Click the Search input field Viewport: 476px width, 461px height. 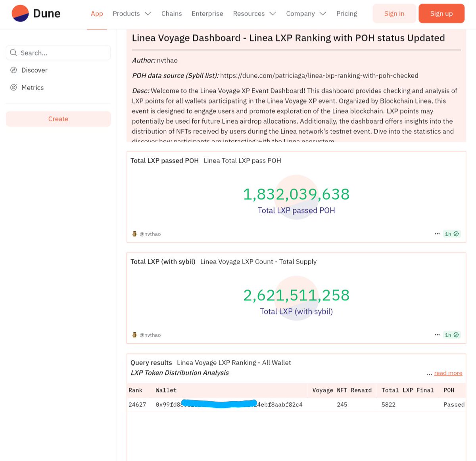point(58,53)
